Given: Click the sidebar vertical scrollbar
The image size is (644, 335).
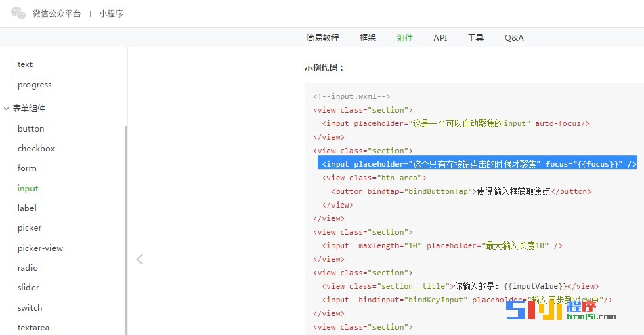Looking at the screenshot, I should point(125,231).
